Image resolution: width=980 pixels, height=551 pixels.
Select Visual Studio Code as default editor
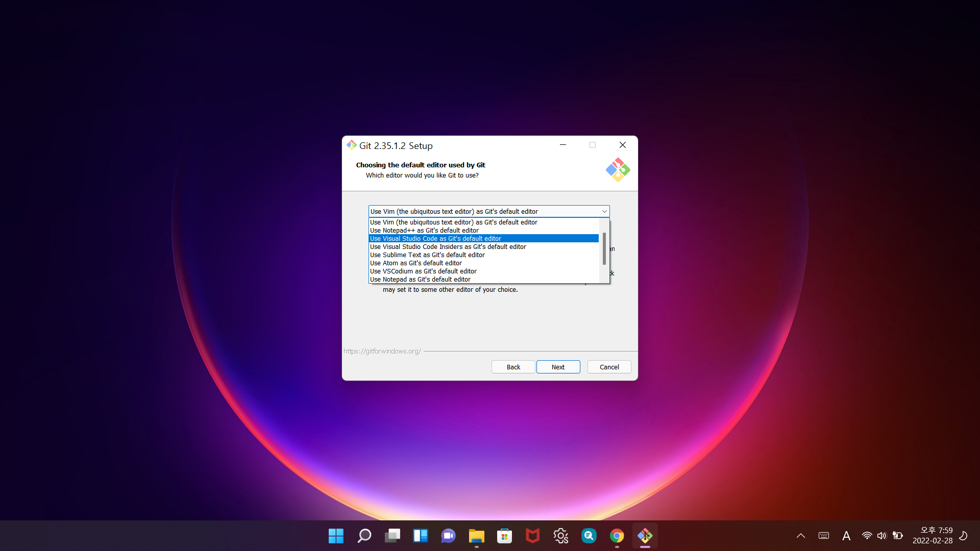point(435,239)
